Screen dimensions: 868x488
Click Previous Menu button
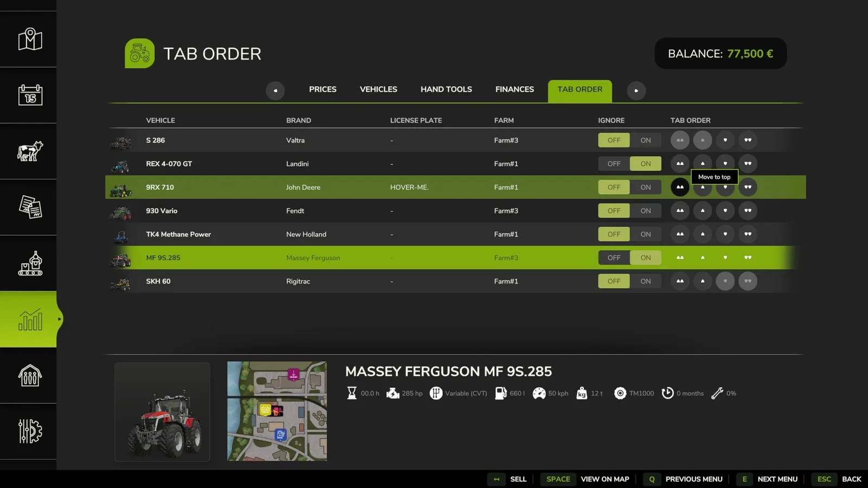pos(683,479)
